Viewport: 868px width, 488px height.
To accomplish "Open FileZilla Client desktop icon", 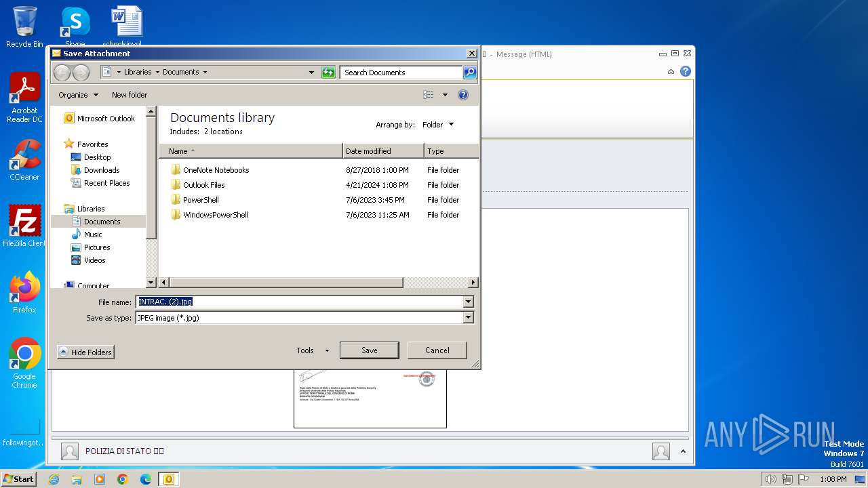I will pos(24,226).
